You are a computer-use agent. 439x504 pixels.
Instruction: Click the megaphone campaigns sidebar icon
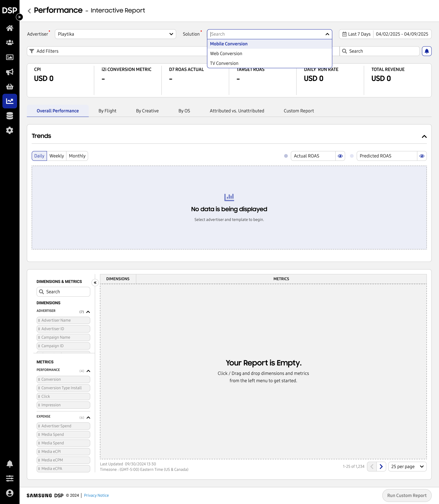click(9, 72)
